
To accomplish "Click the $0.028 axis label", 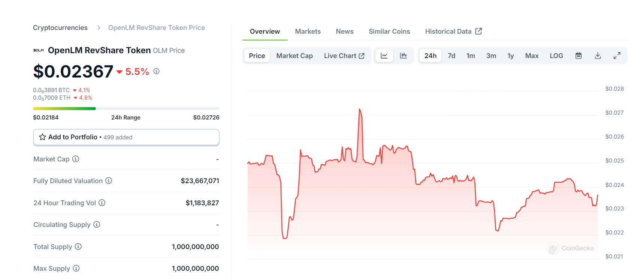I will (x=614, y=89).
